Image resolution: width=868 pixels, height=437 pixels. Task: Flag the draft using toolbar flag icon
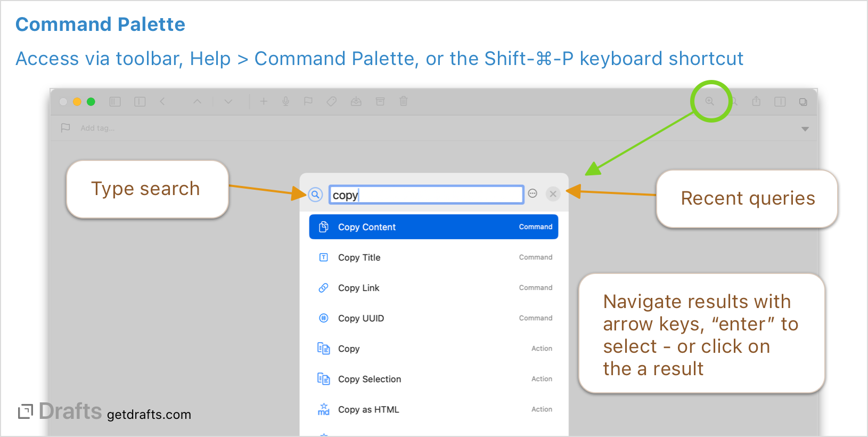[x=308, y=101]
